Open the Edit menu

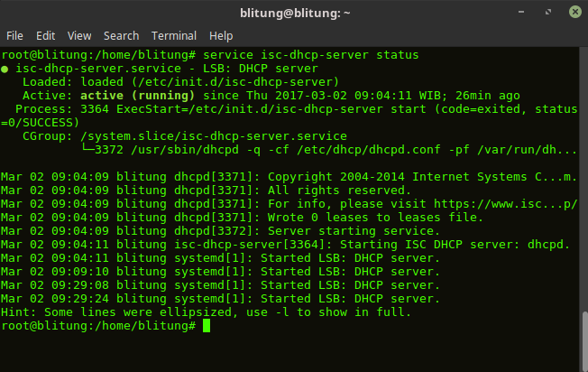point(45,36)
